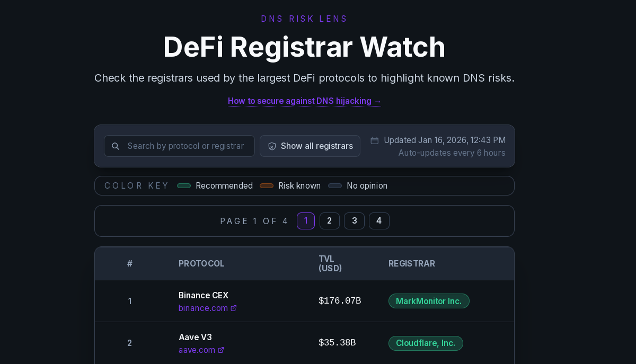Open the DNS hijacking security guide link
The width and height of the screenshot is (636, 364).
coord(304,101)
